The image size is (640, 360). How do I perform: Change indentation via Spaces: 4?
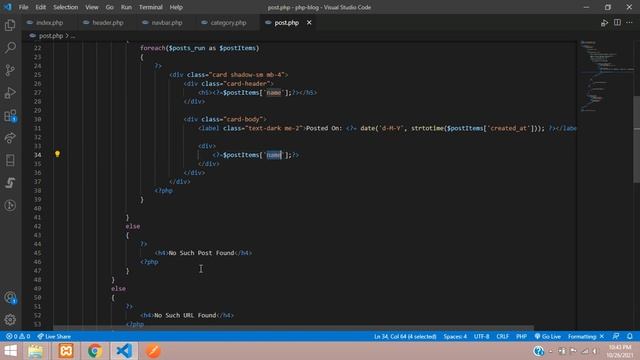(455, 336)
